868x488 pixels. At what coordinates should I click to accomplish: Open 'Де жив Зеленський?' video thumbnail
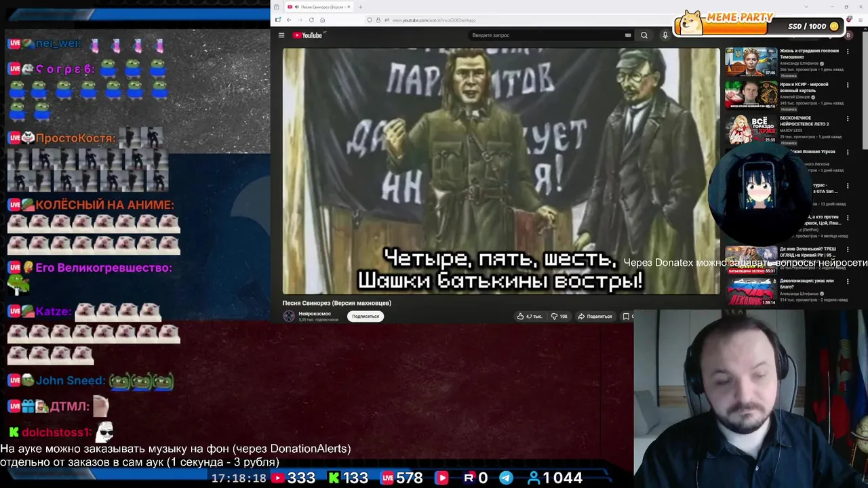point(751,261)
